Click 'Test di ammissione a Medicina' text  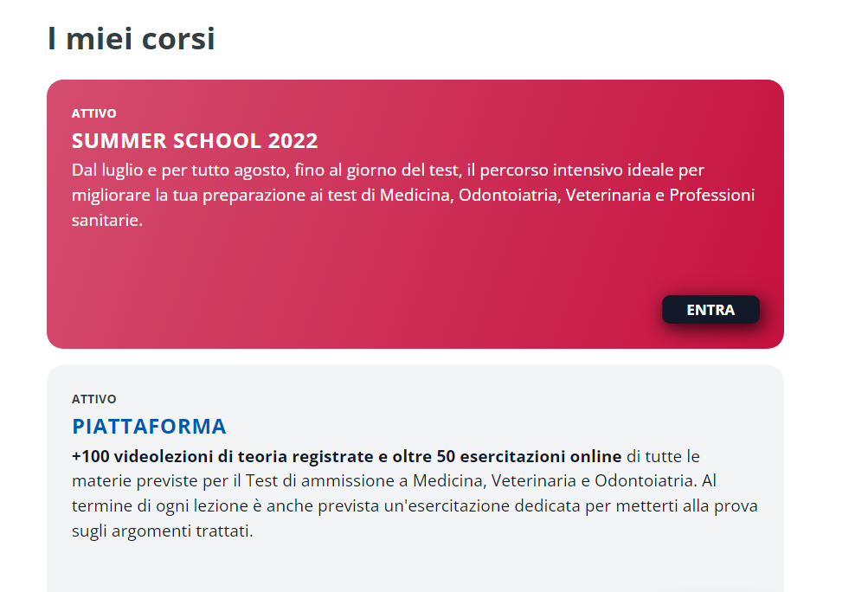(x=326, y=480)
